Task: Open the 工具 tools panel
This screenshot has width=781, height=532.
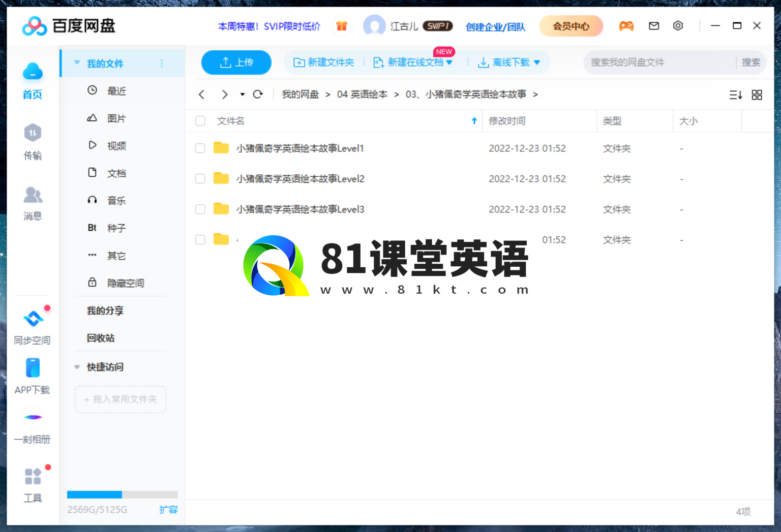Action: pos(33,484)
